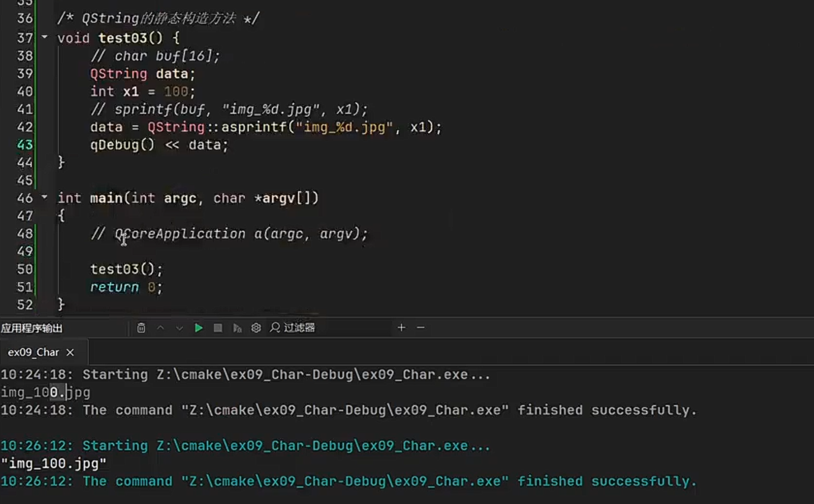Click line number 43 in gutter

(x=25, y=145)
